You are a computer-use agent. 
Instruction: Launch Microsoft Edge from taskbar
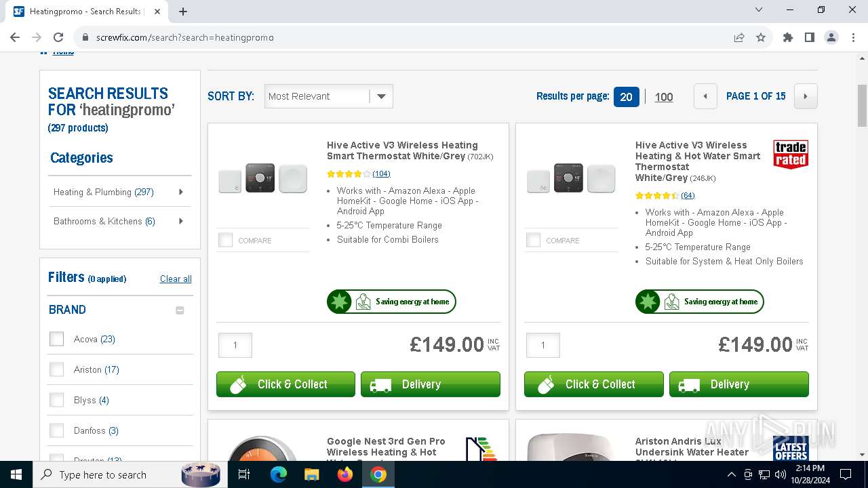click(279, 474)
